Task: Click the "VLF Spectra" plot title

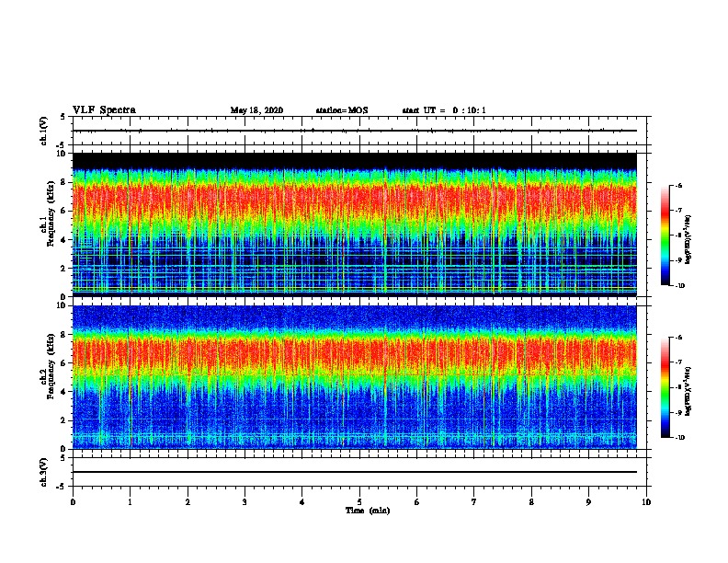Action: pos(104,110)
